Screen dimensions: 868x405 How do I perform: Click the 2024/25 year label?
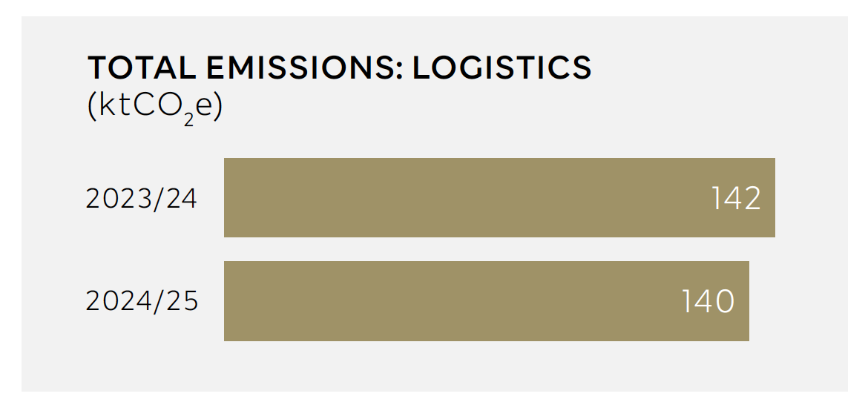click(x=142, y=302)
